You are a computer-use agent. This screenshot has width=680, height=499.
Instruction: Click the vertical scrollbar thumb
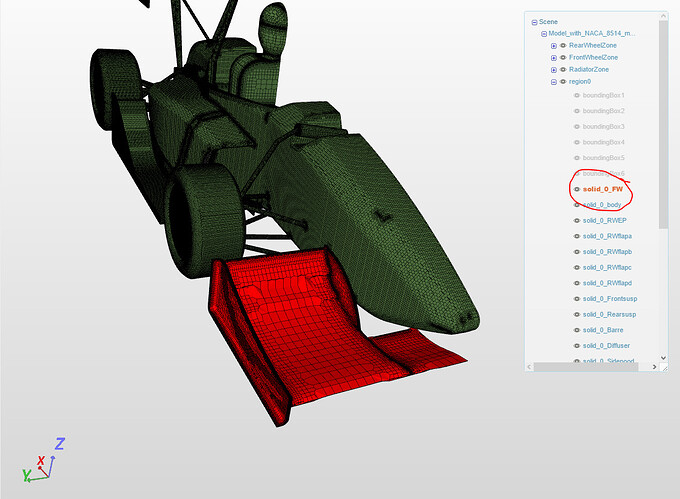coord(663,124)
